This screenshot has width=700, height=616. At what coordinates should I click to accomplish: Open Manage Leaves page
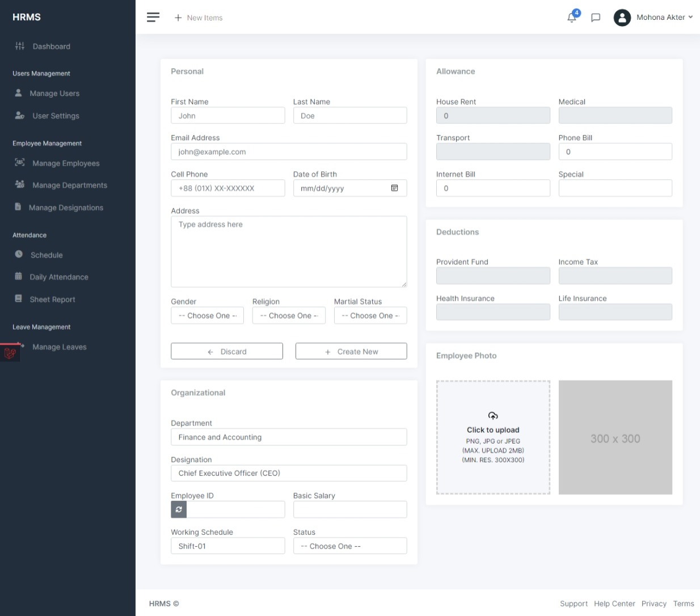[x=60, y=347]
